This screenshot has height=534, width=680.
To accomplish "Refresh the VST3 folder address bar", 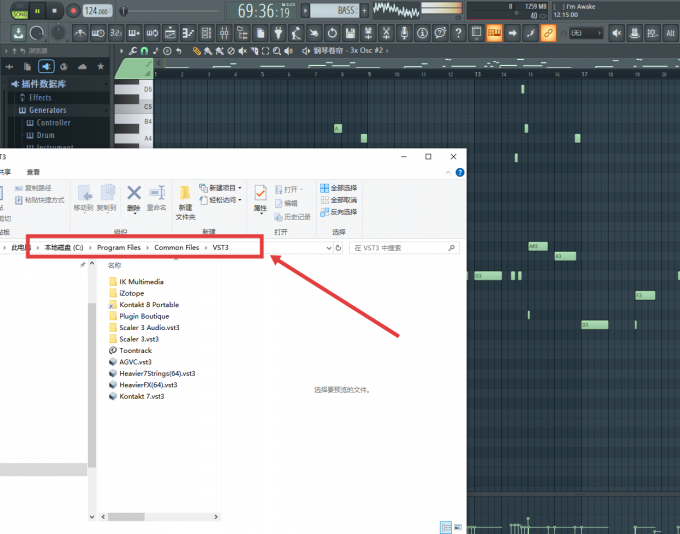I will tap(339, 248).
